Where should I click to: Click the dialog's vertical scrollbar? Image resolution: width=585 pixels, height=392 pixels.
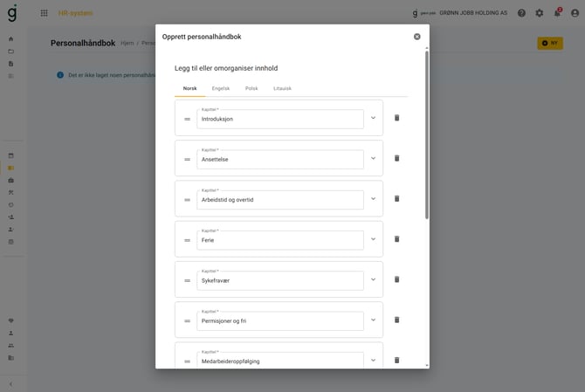point(427,135)
